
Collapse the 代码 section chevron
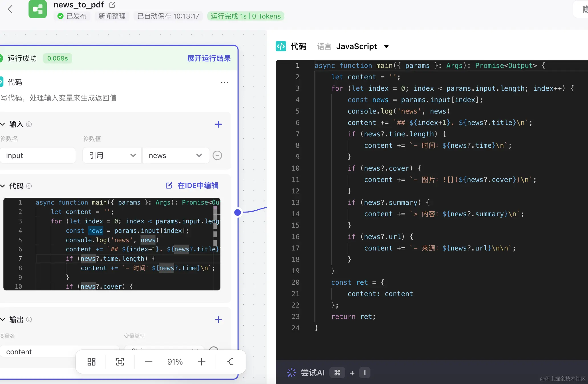pos(3,186)
